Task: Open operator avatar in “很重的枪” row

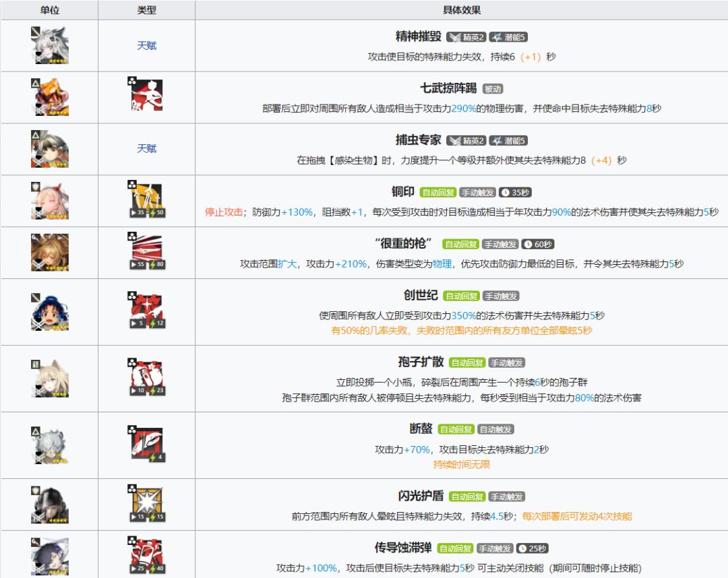Action: pos(50,253)
